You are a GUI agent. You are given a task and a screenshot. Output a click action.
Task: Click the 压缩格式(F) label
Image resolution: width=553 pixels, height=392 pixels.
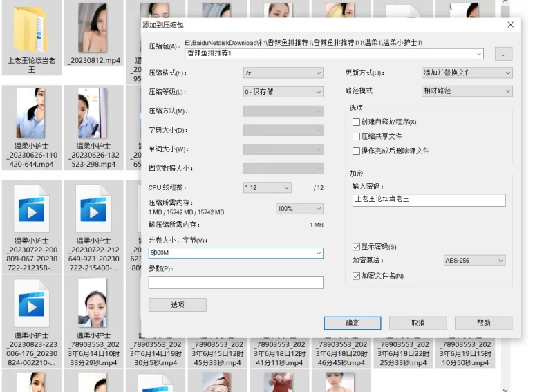click(167, 73)
